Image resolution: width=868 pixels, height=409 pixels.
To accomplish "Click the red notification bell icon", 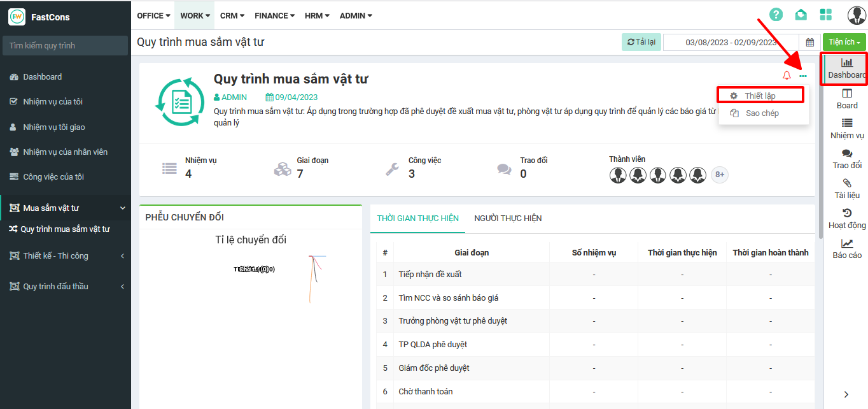I will coord(787,76).
